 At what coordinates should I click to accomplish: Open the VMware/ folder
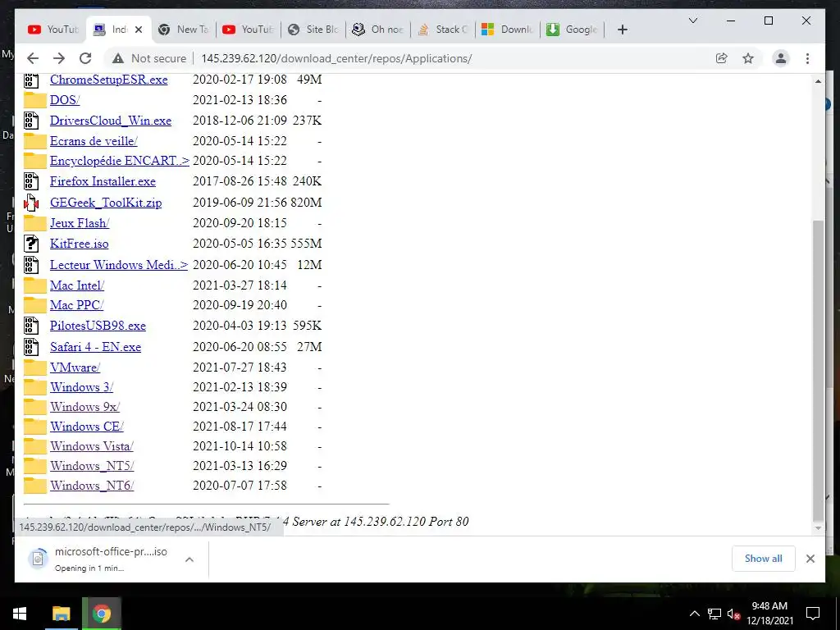tap(75, 367)
